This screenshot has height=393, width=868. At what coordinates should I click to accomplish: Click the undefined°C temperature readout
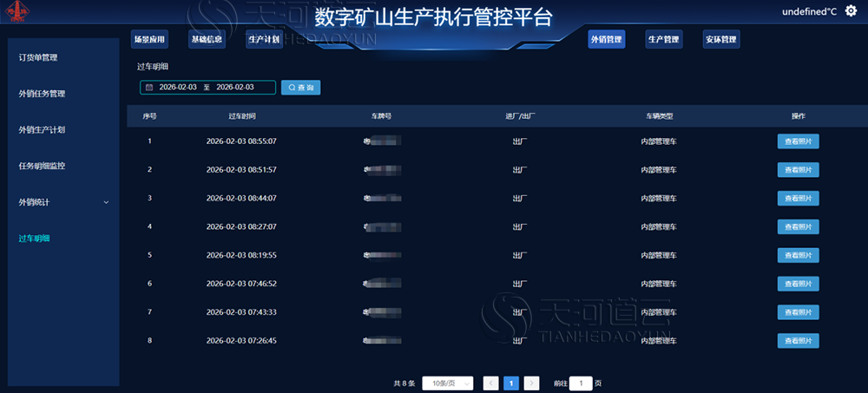pyautogui.click(x=809, y=11)
